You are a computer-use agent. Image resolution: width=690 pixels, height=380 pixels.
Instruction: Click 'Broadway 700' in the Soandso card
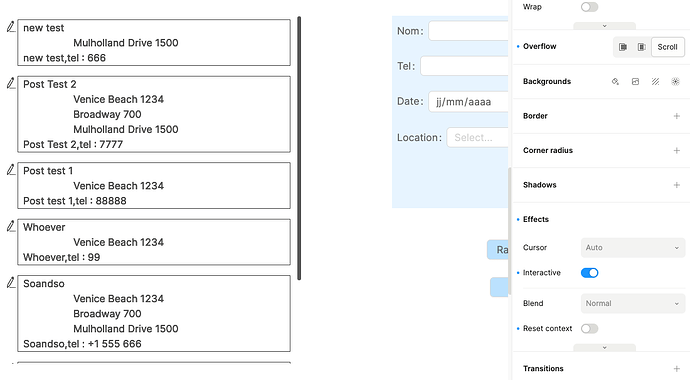pos(107,314)
